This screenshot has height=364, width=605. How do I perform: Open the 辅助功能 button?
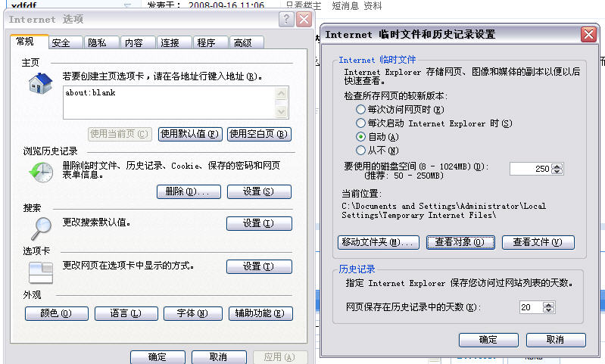pyautogui.click(x=260, y=313)
